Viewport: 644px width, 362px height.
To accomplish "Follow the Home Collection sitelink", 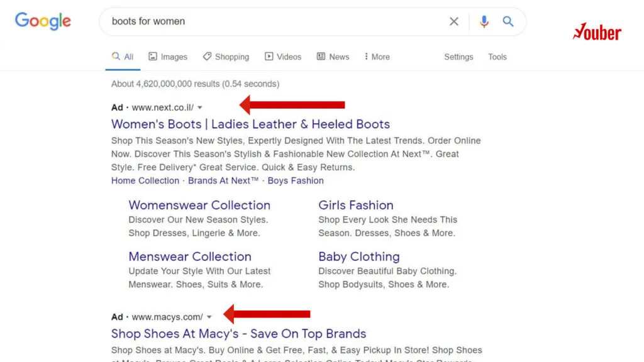I will 145,180.
